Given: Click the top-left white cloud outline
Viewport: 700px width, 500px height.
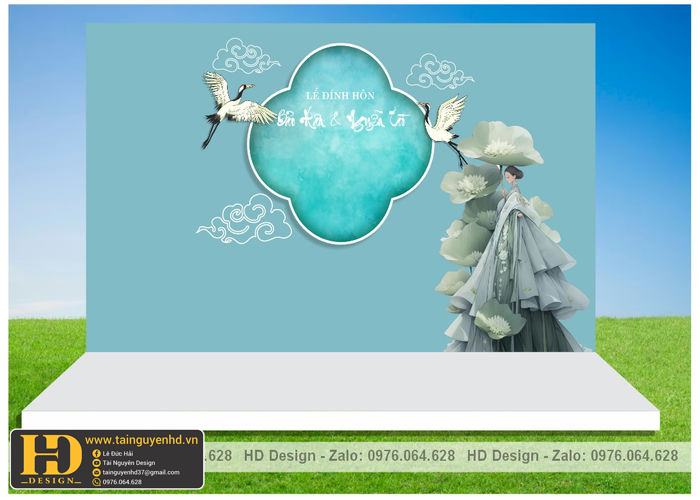Looking at the screenshot, I should pyautogui.click(x=246, y=57).
